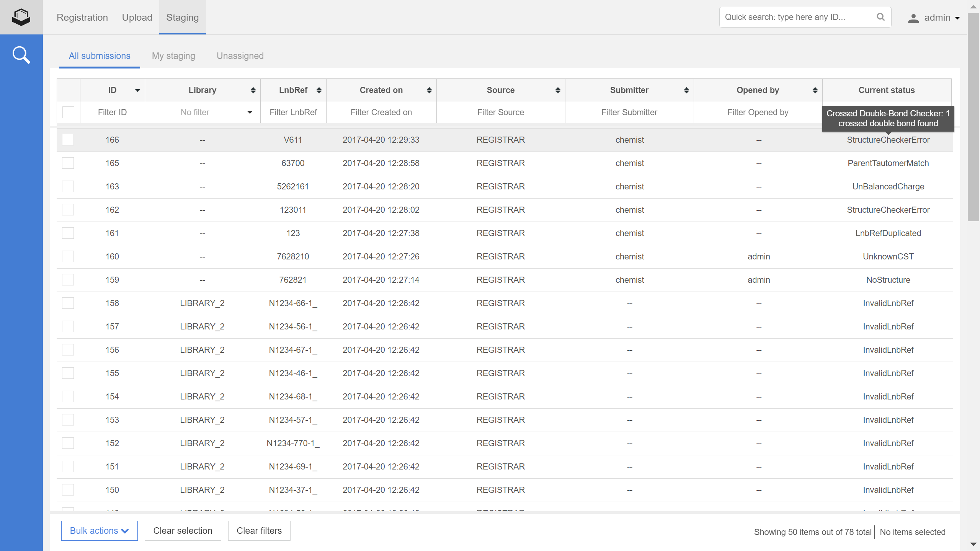Image resolution: width=980 pixels, height=551 pixels.
Task: Switch to Unassigned tab
Action: 240,56
